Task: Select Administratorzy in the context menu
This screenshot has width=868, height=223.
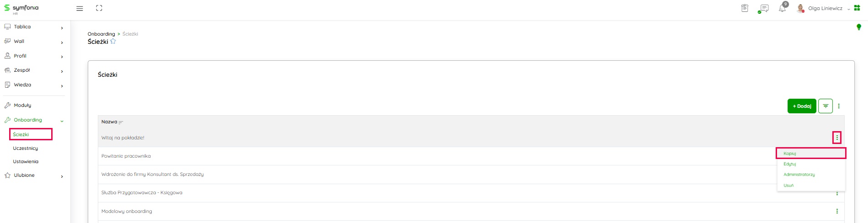Action: coord(799,175)
